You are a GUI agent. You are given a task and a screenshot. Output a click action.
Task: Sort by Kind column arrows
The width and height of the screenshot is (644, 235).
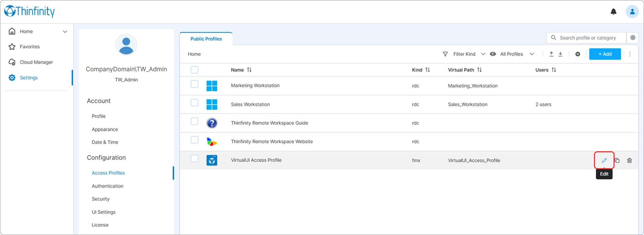(x=428, y=70)
